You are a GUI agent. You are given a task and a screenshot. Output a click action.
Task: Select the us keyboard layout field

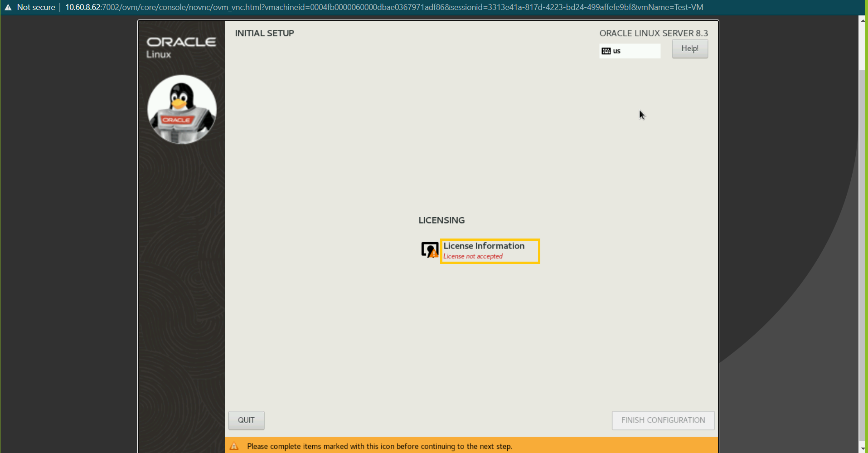[630, 51]
